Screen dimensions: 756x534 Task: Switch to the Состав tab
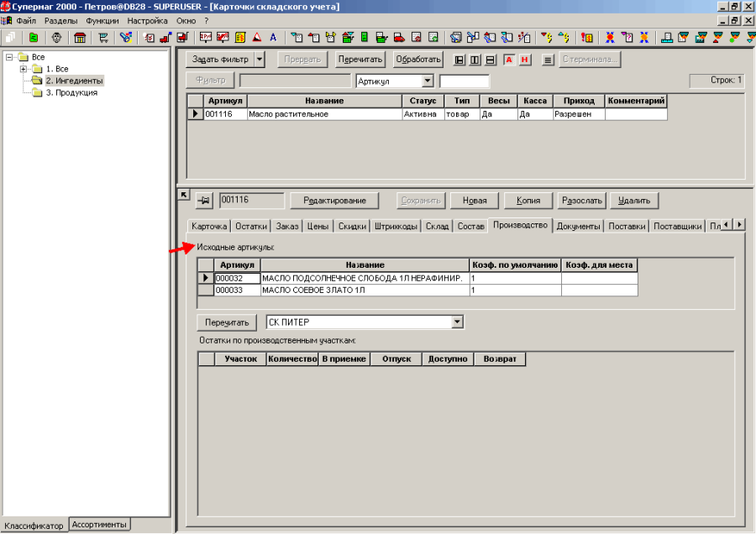[x=470, y=226]
